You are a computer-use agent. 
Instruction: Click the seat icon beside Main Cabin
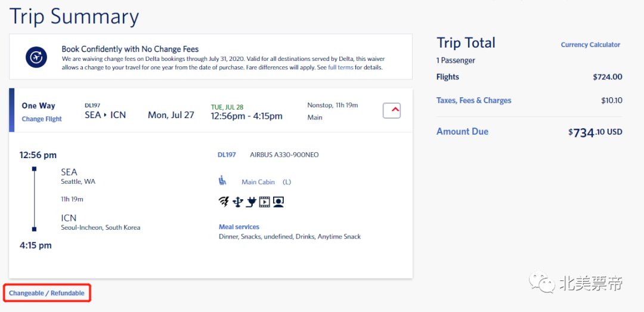point(223,181)
